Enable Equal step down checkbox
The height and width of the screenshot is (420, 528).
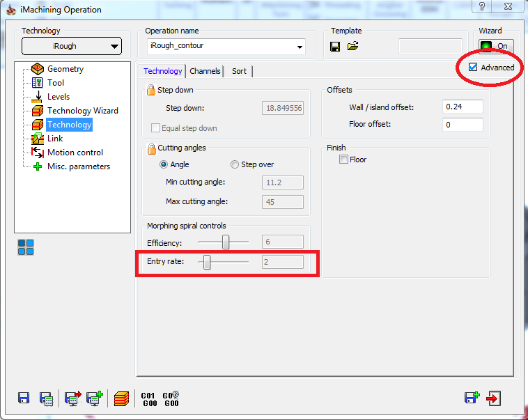(x=155, y=128)
